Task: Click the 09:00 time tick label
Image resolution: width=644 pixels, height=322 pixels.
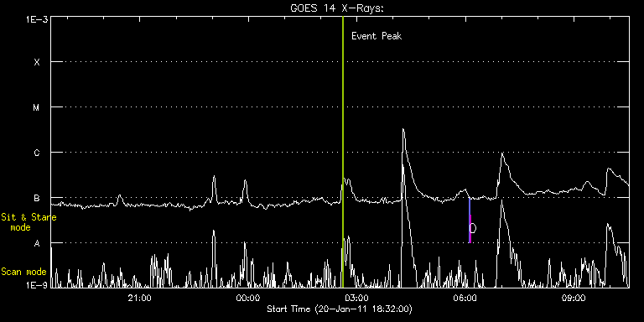Action: click(574, 299)
